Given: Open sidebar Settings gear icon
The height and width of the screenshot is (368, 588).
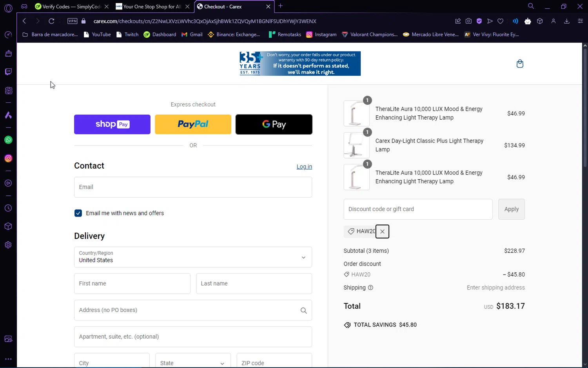Looking at the screenshot, I should tap(8, 245).
